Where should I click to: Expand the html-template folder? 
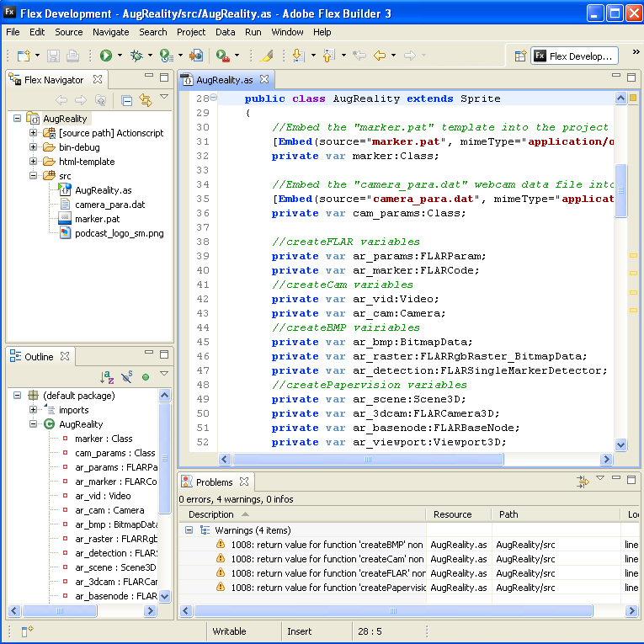coord(34,162)
